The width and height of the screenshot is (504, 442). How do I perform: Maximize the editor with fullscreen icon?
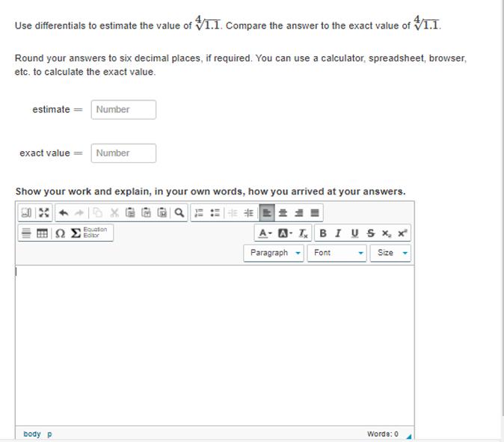[x=43, y=213]
